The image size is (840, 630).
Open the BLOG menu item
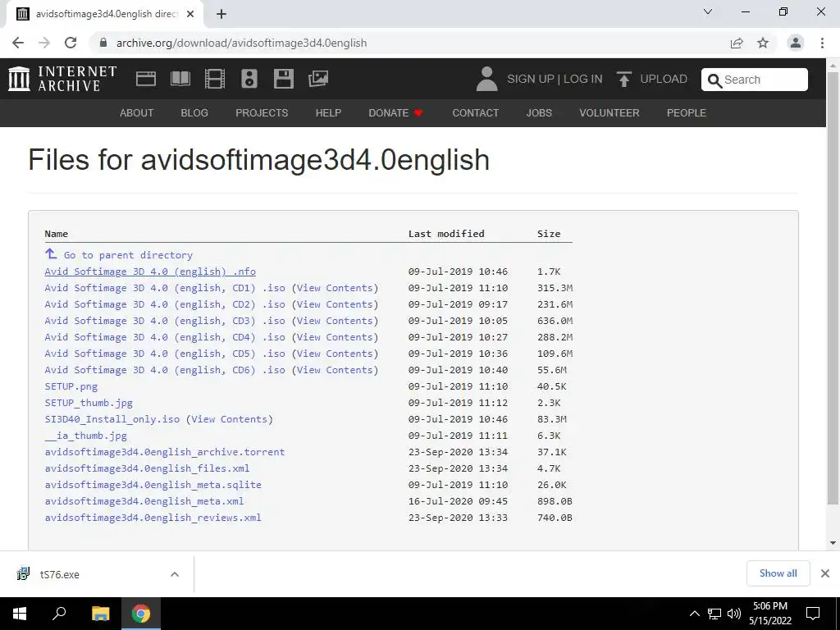194,113
